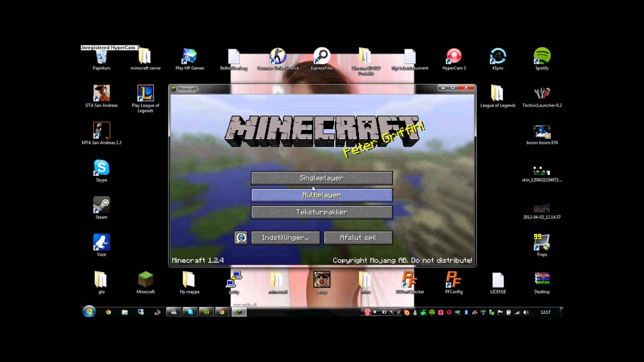
Task: Open GTA San Andreas shortcut
Action: tap(102, 97)
